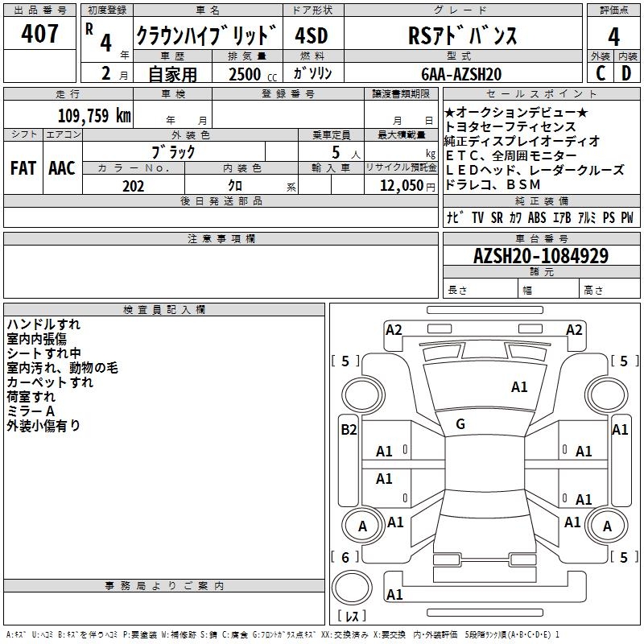Viewport: 644px width, 644px height.
Task: Select exterior color ブラック
Action: 173,152
